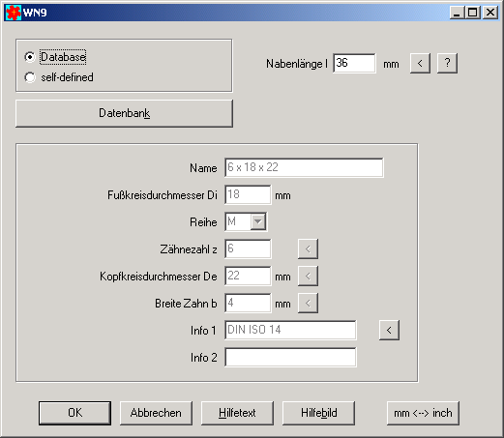504x438 pixels.
Task: Click the '<' button next to Nabenlänge
Action: point(420,63)
